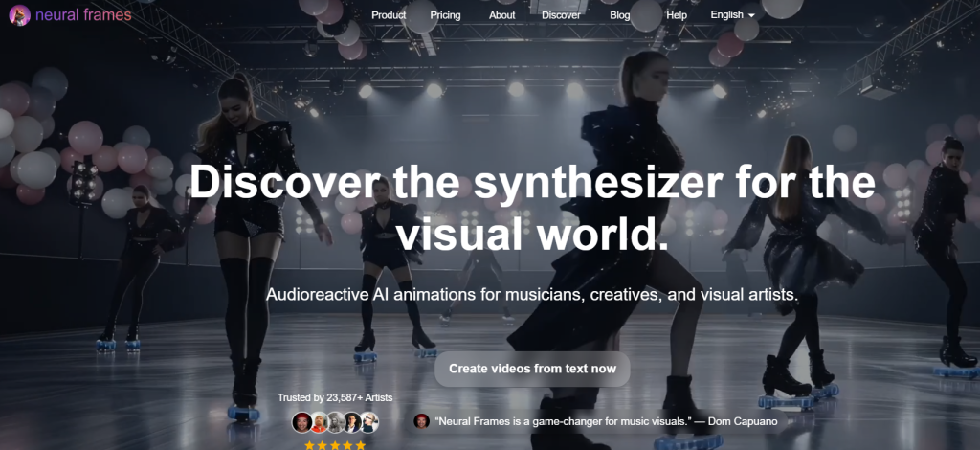Open the About page from navigation

pyautogui.click(x=502, y=15)
